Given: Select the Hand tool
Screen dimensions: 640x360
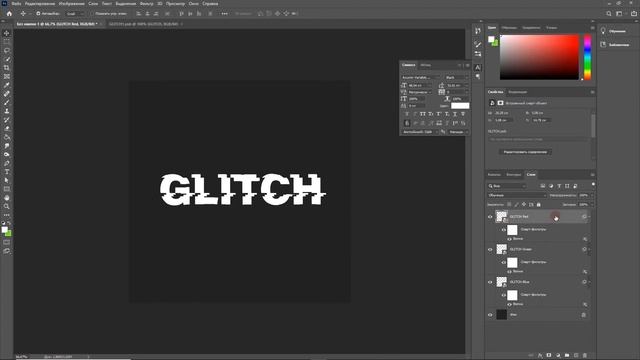Looking at the screenshot, I should point(7,198).
